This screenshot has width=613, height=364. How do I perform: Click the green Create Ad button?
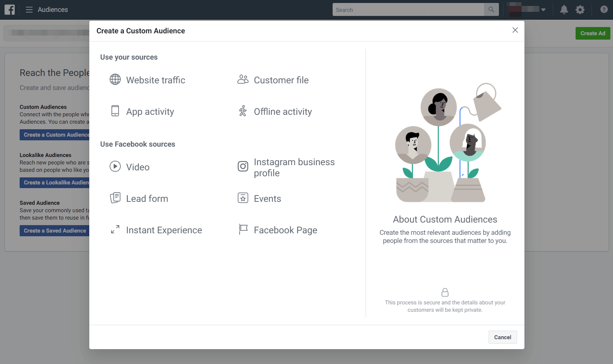593,33
